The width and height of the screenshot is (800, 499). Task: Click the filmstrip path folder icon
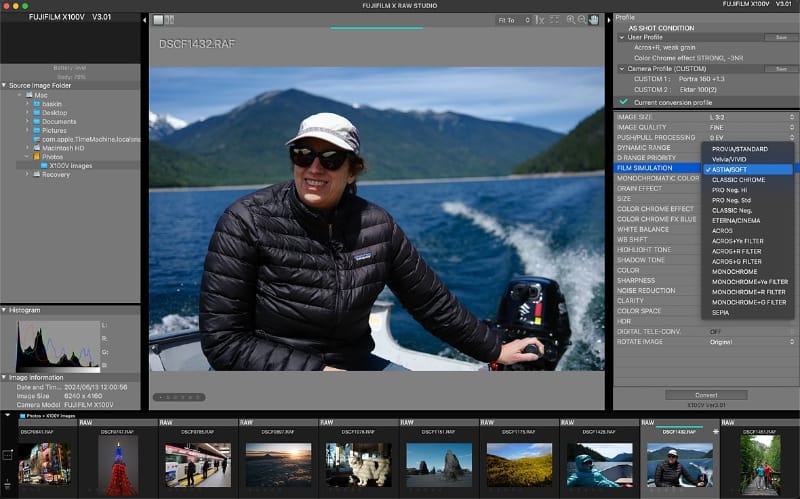pos(22,416)
